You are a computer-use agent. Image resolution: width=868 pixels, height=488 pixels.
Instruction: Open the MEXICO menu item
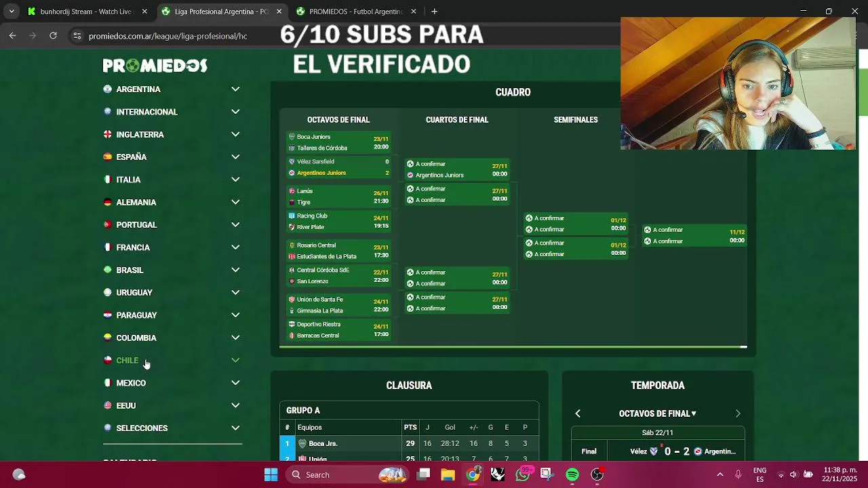coord(131,383)
